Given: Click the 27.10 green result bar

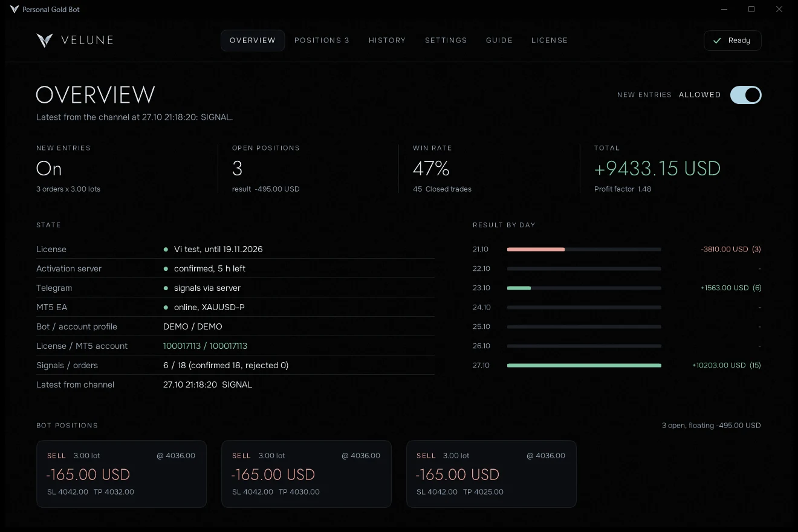Looking at the screenshot, I should (584, 365).
